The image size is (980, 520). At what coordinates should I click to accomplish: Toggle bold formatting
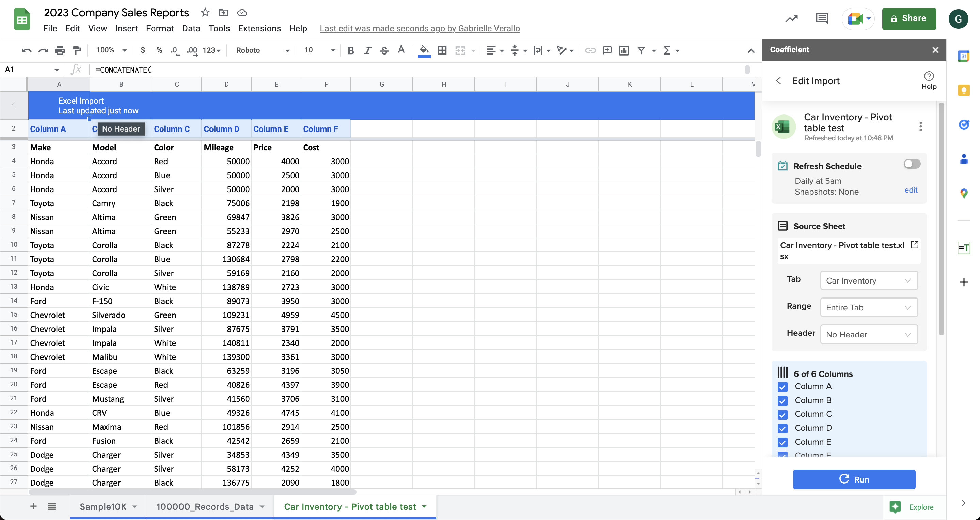click(x=351, y=50)
